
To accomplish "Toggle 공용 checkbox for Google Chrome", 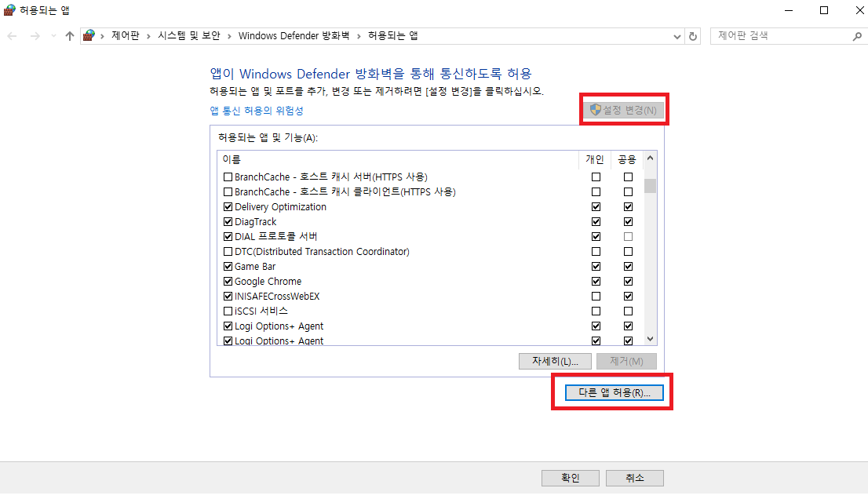I will click(628, 282).
